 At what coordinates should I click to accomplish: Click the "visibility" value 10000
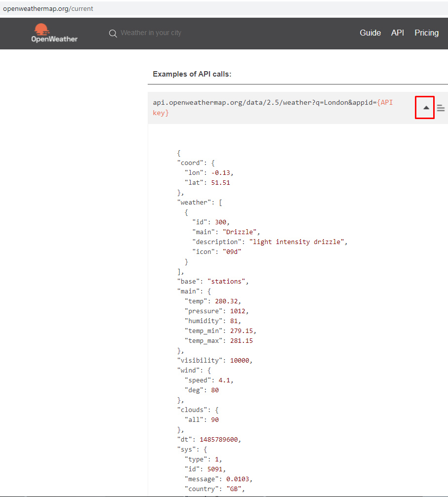(240, 360)
